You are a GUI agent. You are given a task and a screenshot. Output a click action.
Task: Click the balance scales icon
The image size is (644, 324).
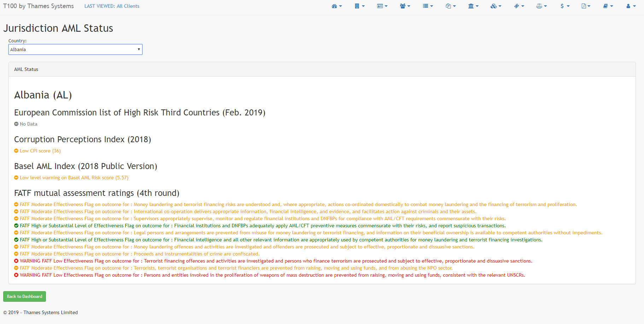pos(541,6)
